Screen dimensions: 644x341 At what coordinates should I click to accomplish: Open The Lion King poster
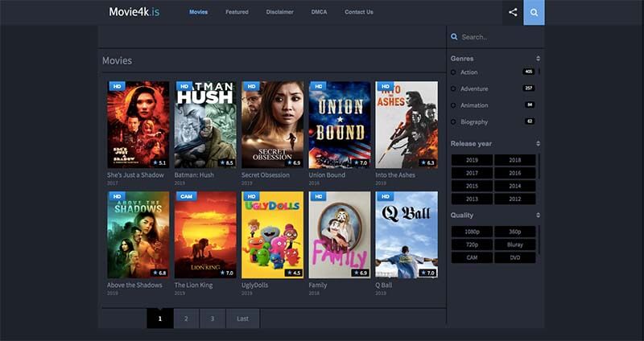pyautogui.click(x=205, y=235)
